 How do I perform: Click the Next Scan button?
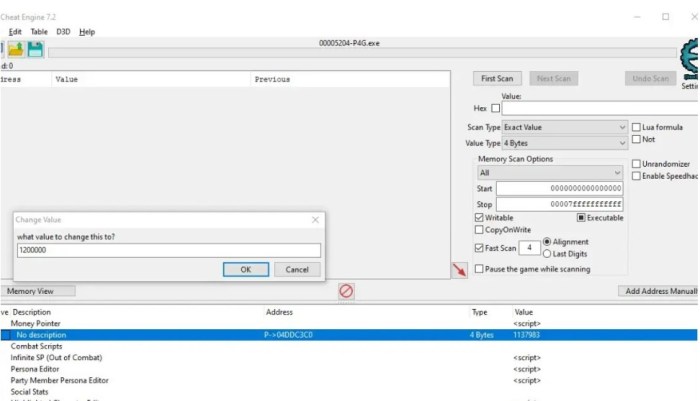pyautogui.click(x=554, y=79)
